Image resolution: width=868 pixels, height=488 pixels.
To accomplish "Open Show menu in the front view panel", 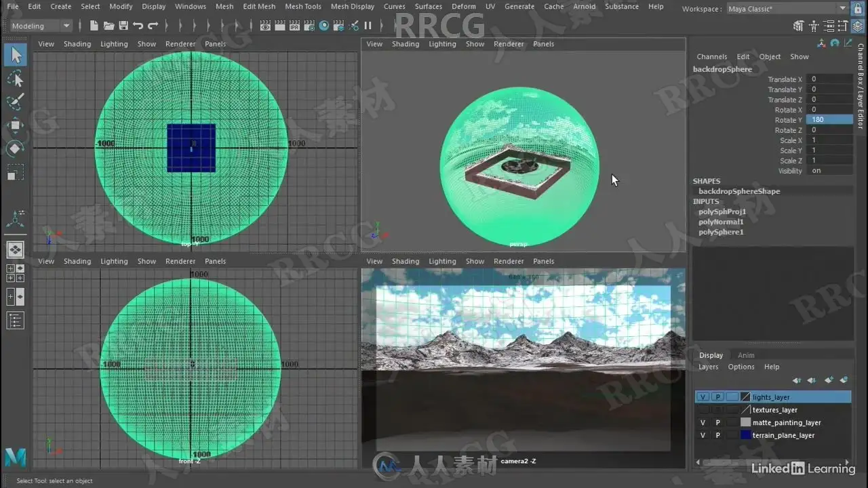I will (146, 261).
